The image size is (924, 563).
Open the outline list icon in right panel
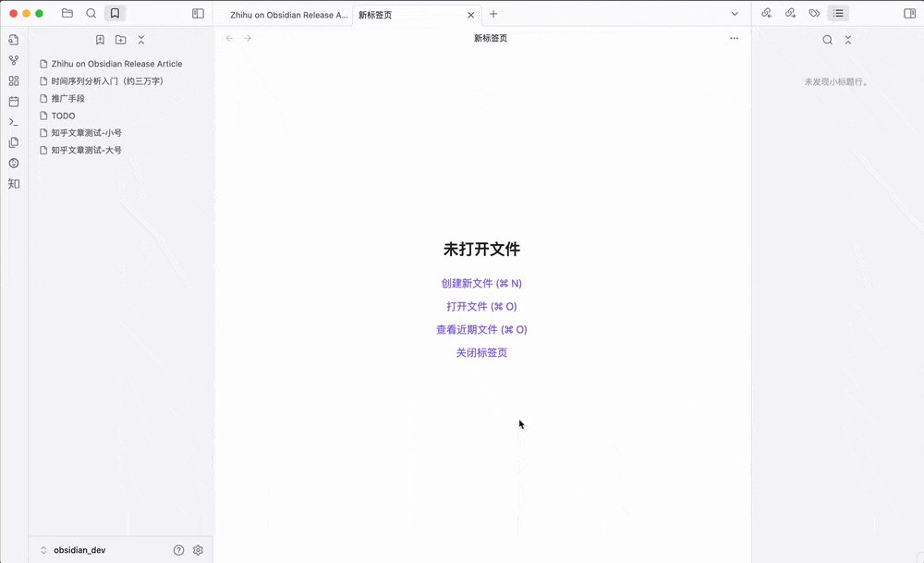pyautogui.click(x=839, y=13)
